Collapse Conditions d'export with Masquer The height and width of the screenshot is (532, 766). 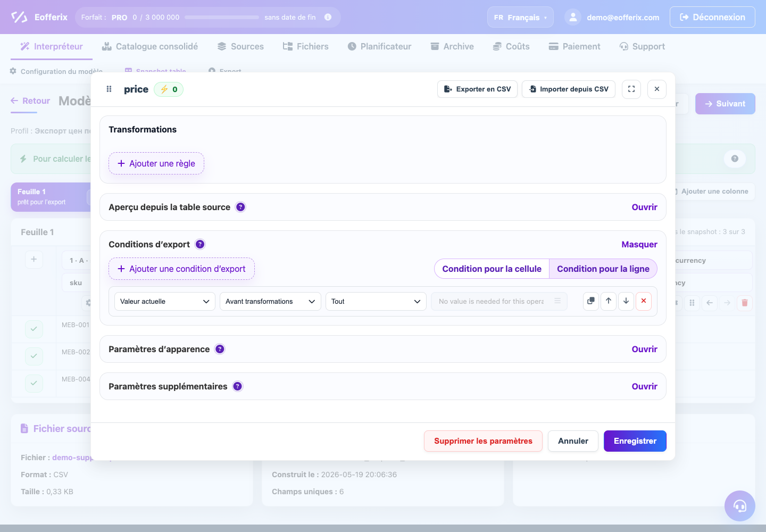[639, 244]
